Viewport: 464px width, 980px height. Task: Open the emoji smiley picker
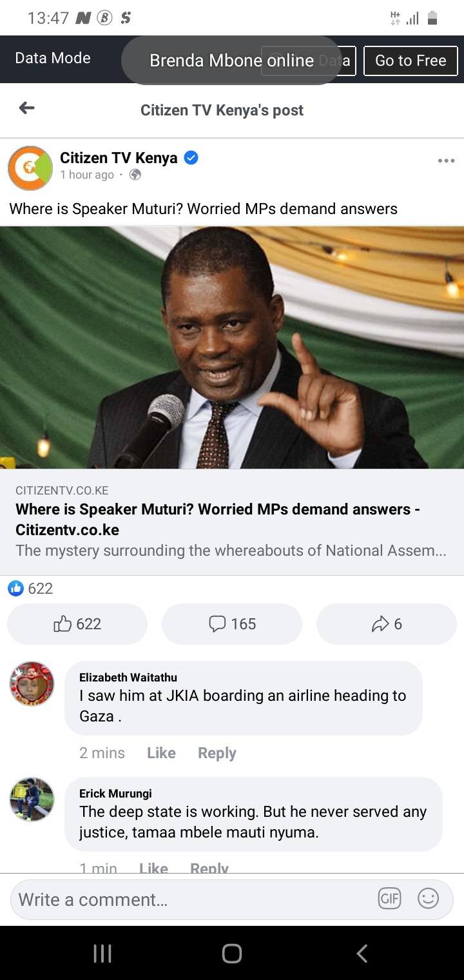click(x=428, y=899)
